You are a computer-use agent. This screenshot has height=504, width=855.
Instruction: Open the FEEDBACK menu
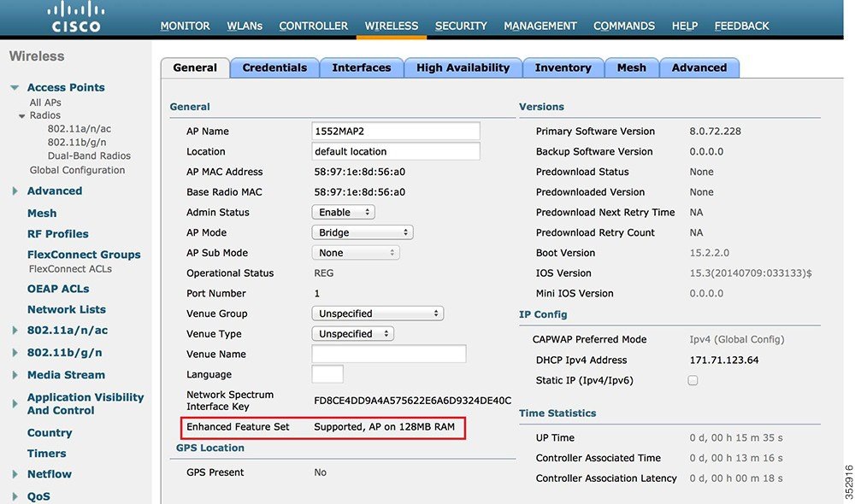[741, 26]
